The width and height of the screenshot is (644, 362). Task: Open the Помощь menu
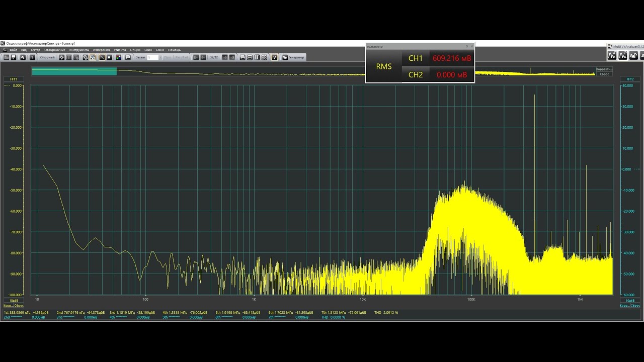tap(174, 50)
